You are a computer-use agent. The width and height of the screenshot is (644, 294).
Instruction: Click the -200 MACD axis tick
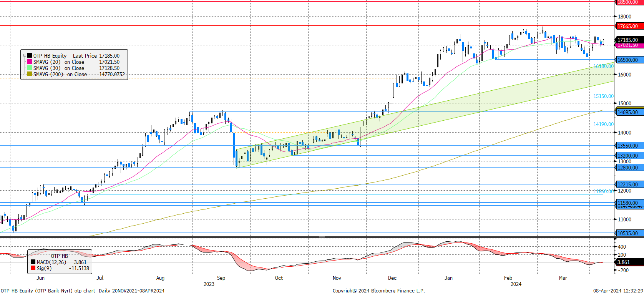coord(623,270)
